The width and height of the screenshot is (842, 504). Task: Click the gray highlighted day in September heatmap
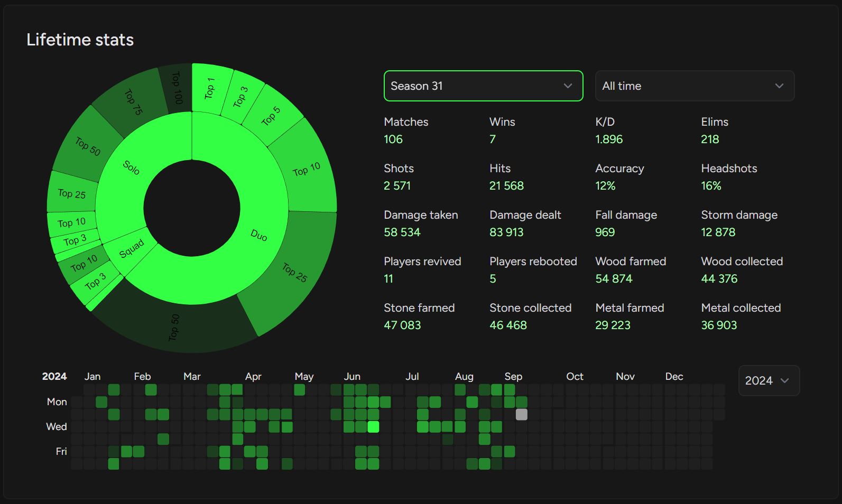(x=522, y=414)
